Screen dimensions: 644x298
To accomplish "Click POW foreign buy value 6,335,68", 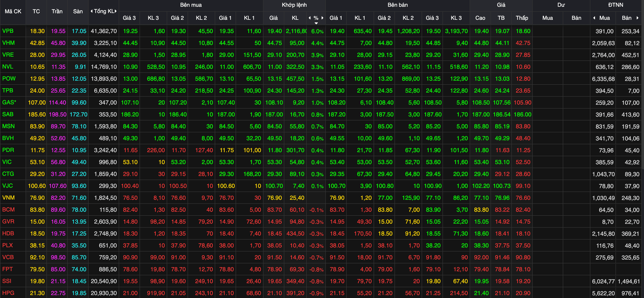I will coord(603,79).
